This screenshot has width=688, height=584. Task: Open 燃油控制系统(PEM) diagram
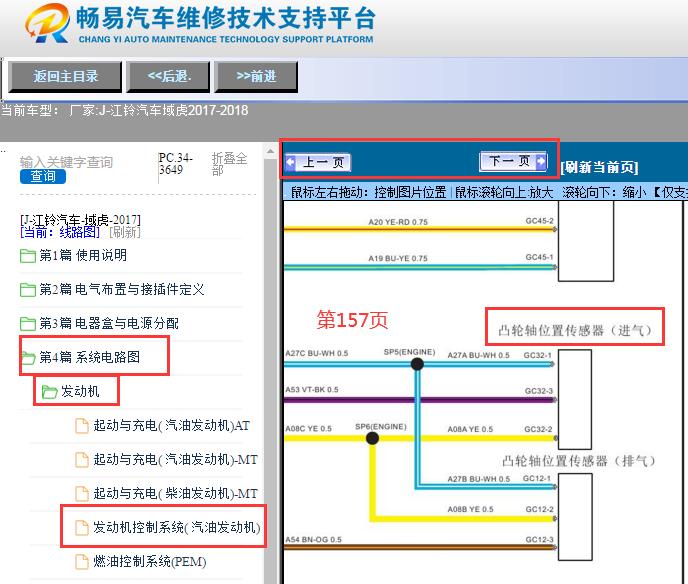pyautogui.click(x=150, y=562)
